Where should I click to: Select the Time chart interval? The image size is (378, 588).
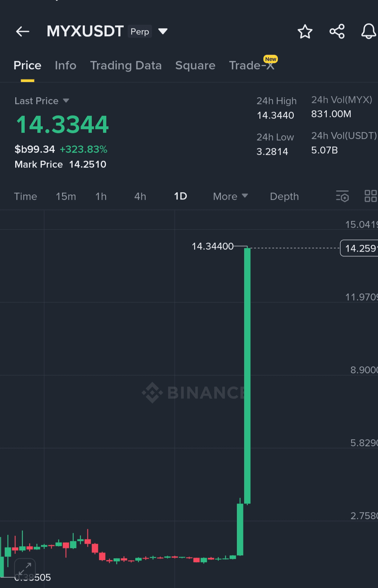pyautogui.click(x=25, y=196)
